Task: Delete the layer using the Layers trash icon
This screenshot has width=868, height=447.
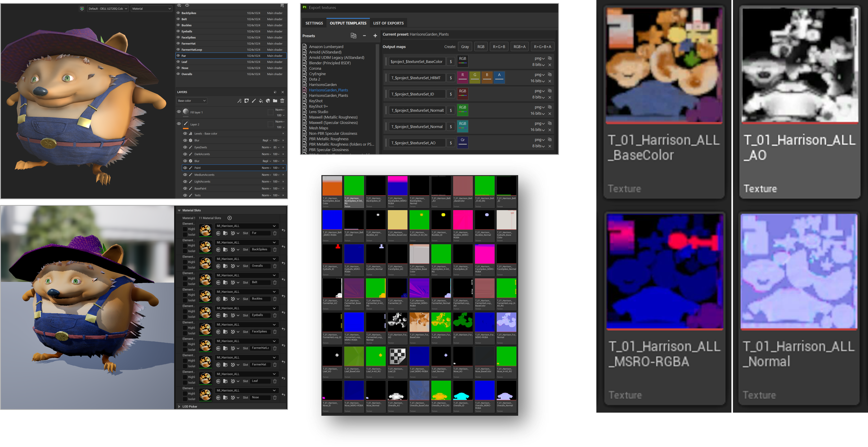Action: tap(282, 101)
